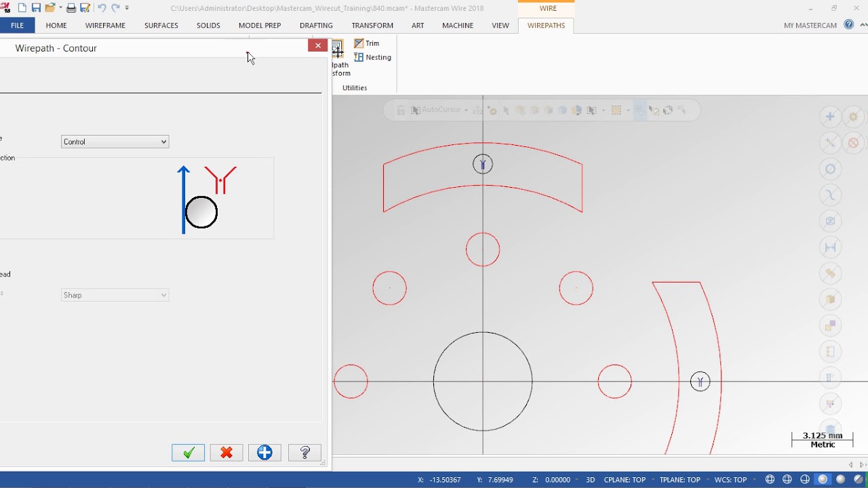Switch to the HOME ribbon tab

pos(56,25)
